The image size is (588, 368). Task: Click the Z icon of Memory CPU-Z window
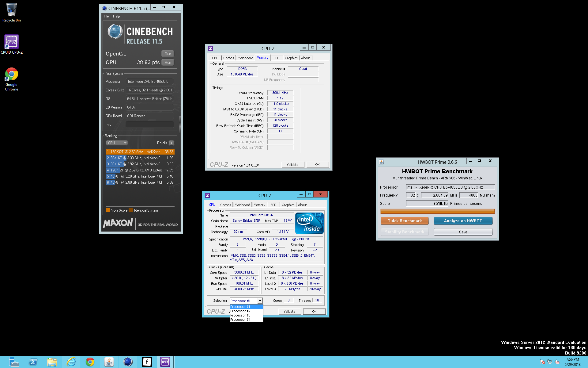(x=210, y=48)
